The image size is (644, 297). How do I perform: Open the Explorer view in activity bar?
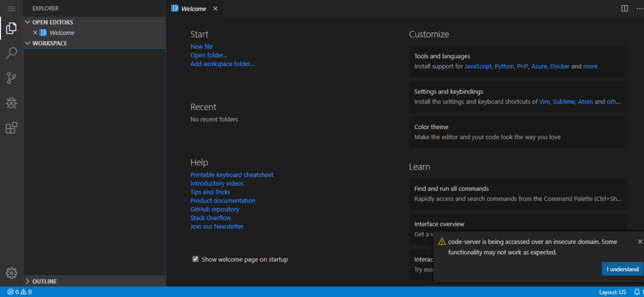[x=11, y=28]
